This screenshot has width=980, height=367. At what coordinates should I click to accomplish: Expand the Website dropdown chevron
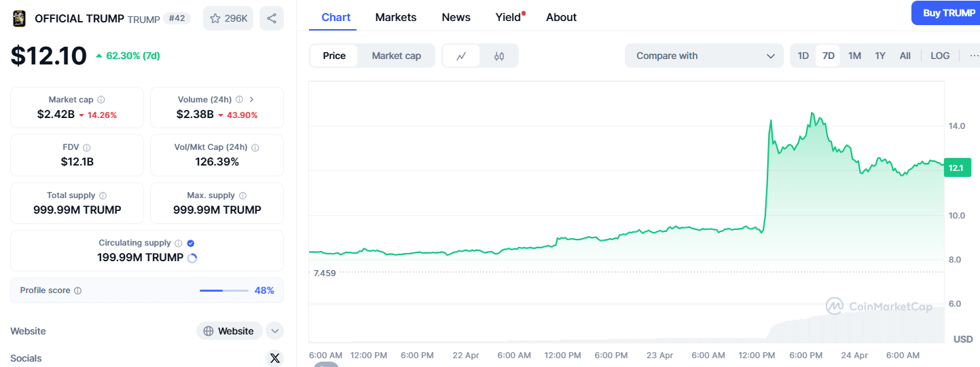point(274,331)
